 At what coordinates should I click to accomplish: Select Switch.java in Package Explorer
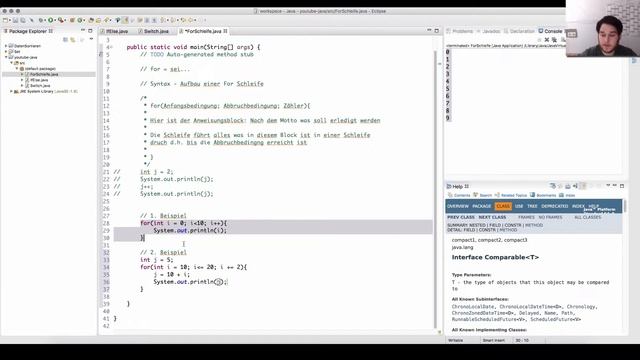tap(40, 86)
